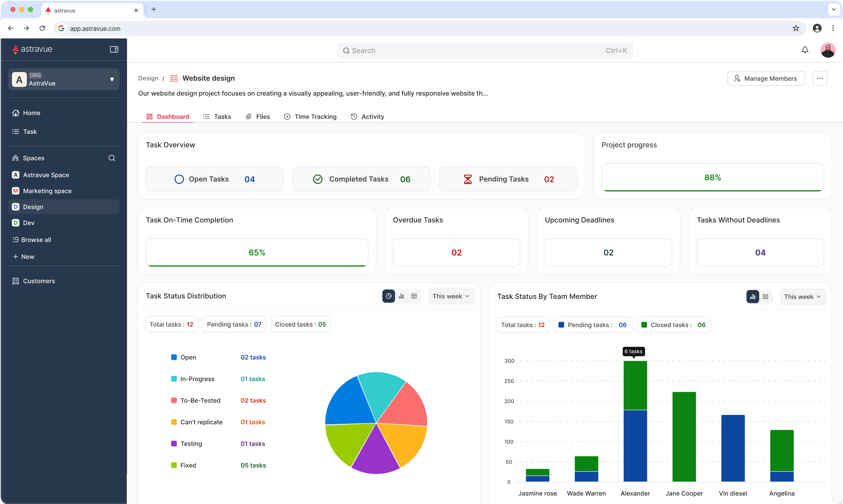This screenshot has height=504, width=843.
Task: Collapse the sidebar panel icon
Action: (x=114, y=49)
